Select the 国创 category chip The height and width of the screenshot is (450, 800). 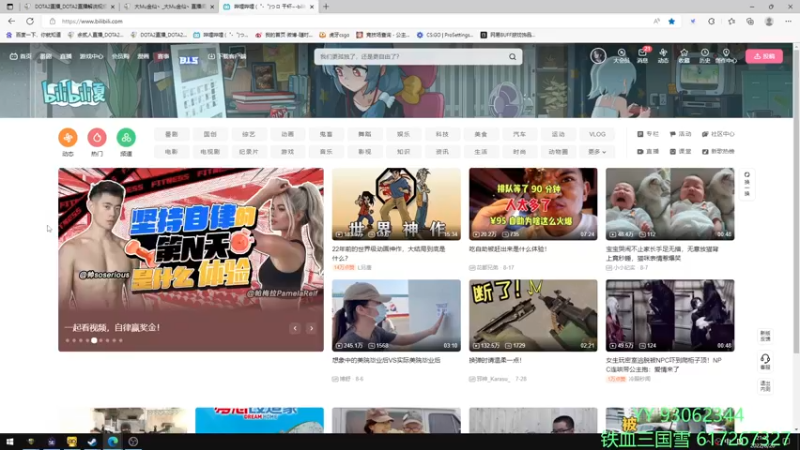(210, 134)
